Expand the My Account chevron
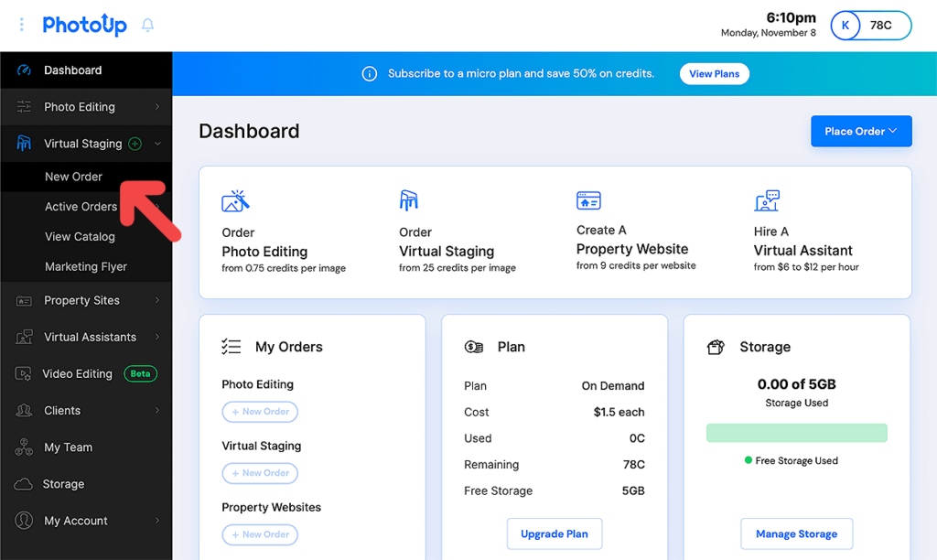This screenshot has width=937, height=560. coord(157,521)
